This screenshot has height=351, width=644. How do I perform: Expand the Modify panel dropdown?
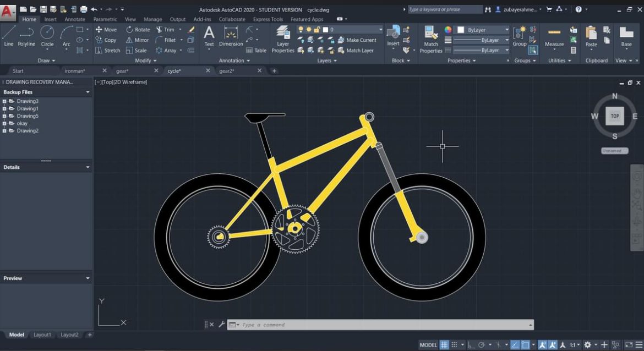[146, 61]
